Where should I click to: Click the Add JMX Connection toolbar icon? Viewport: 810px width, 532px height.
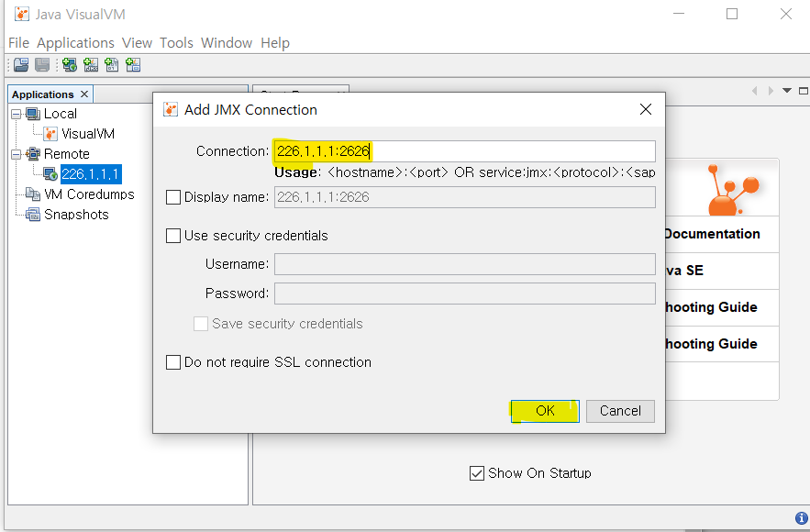[x=91, y=64]
